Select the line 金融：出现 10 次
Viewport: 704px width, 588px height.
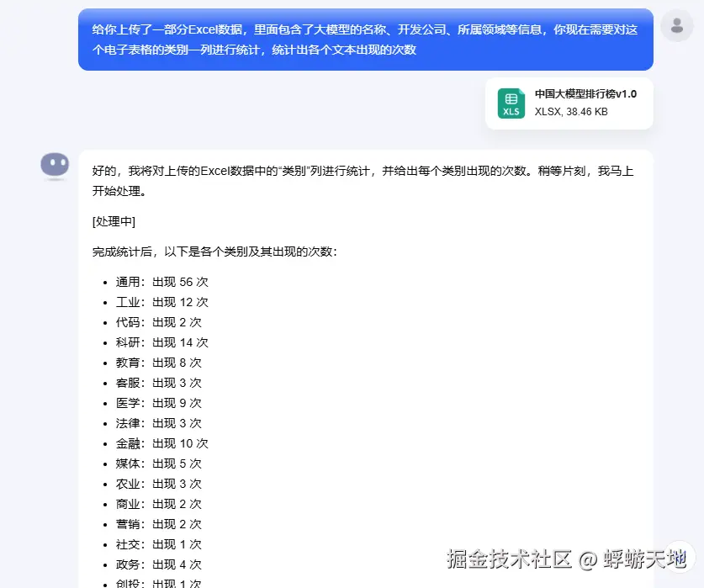click(161, 444)
